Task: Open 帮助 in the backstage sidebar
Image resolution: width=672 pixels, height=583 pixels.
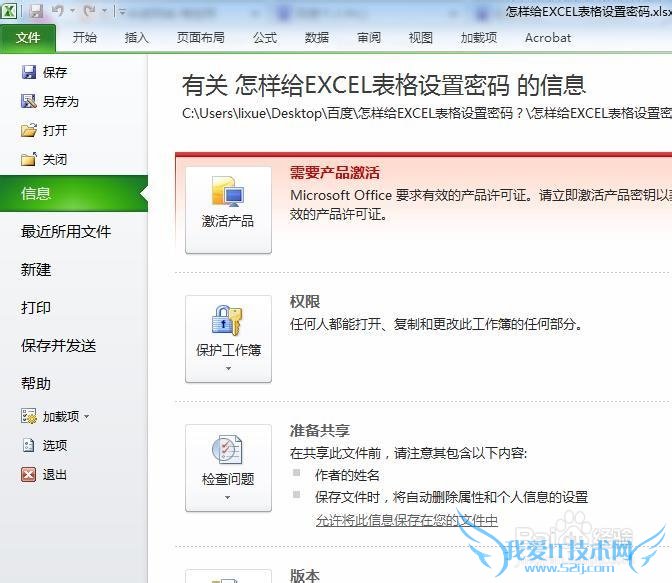Action: (36, 383)
